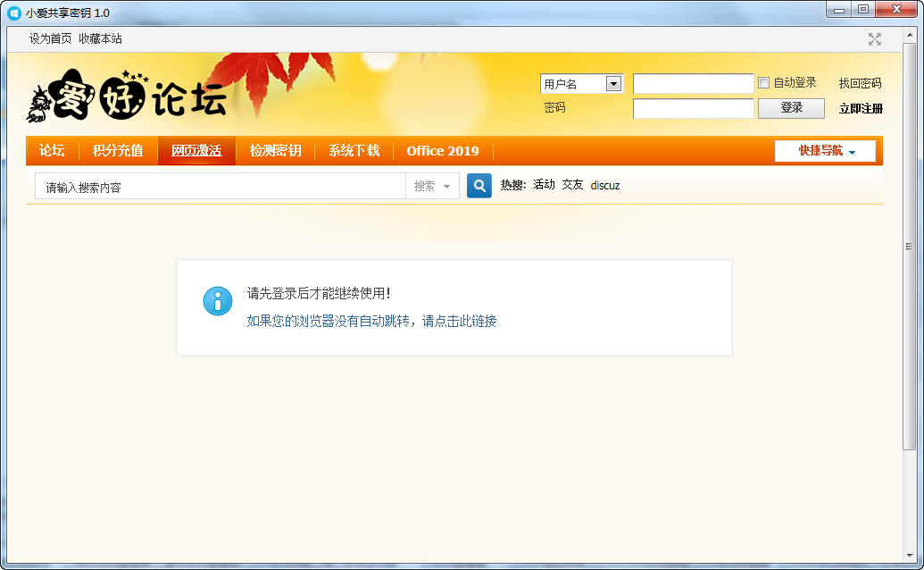This screenshot has height=570, width=924.
Task: Expand the 快捷导航 menu
Action: pos(825,151)
